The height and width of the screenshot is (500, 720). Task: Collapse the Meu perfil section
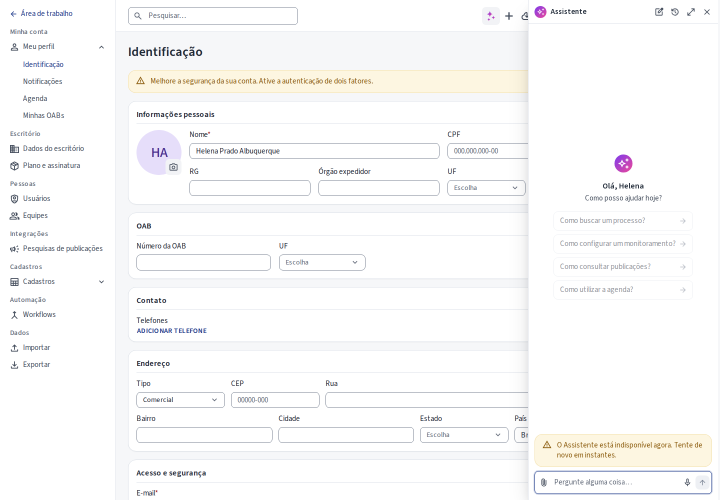[101, 47]
